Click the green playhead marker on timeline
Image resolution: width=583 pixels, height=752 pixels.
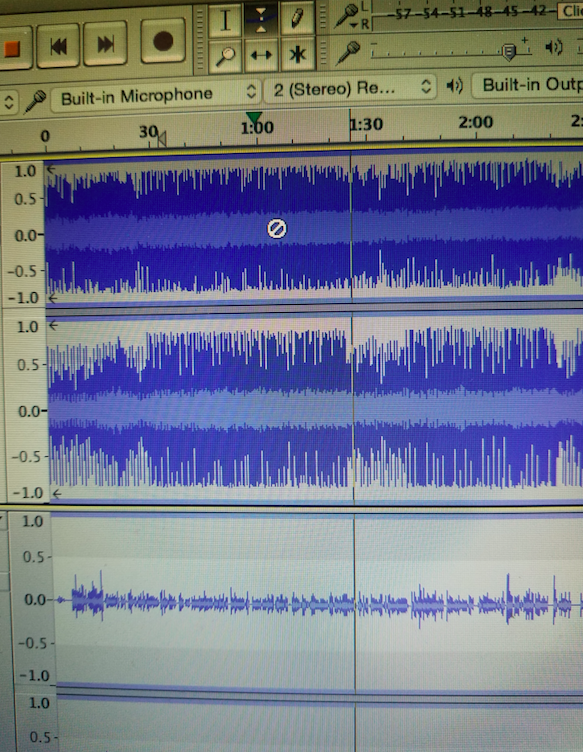coord(254,118)
